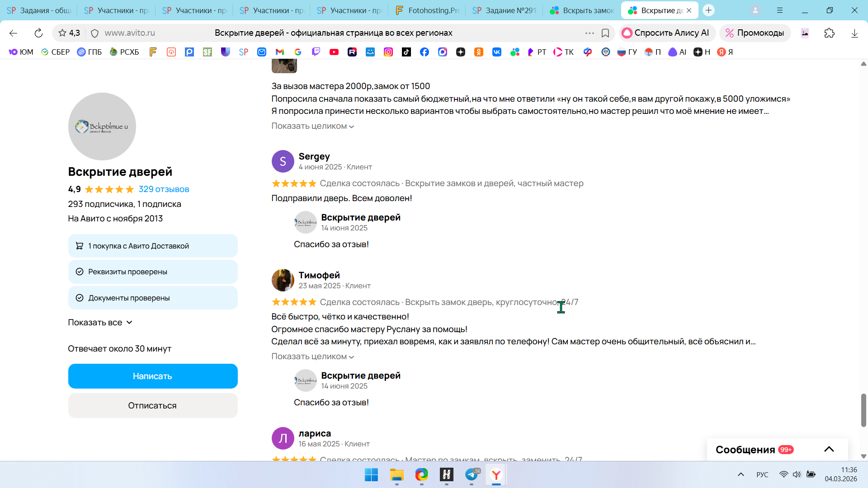
Task: Click the page reload icon
Action: tap(38, 33)
